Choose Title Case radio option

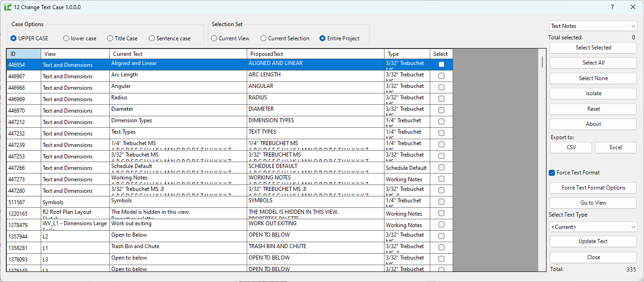[x=110, y=38]
